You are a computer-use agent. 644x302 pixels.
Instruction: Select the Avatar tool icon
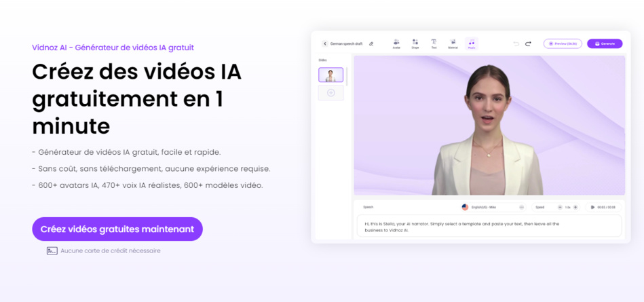396,43
